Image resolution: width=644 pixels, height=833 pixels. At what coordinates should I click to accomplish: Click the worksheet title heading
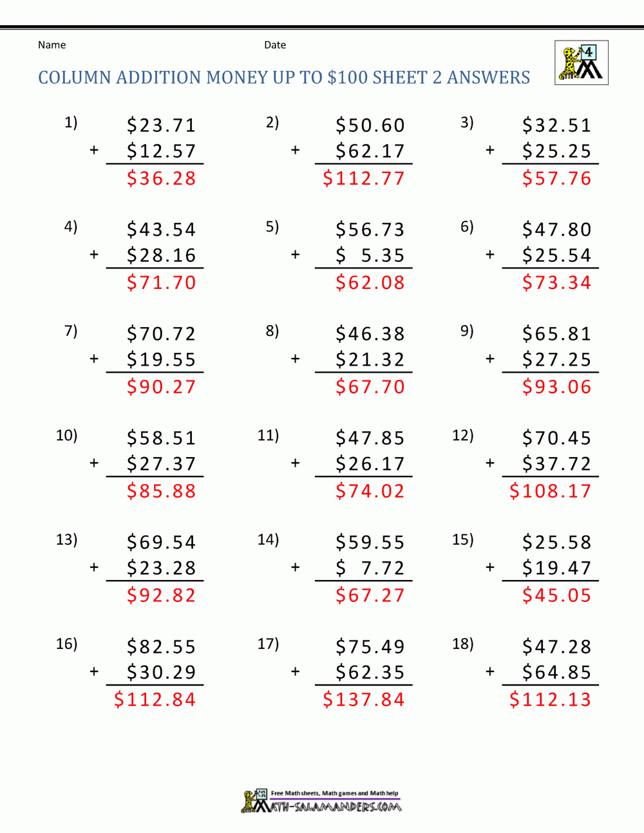[x=284, y=78]
